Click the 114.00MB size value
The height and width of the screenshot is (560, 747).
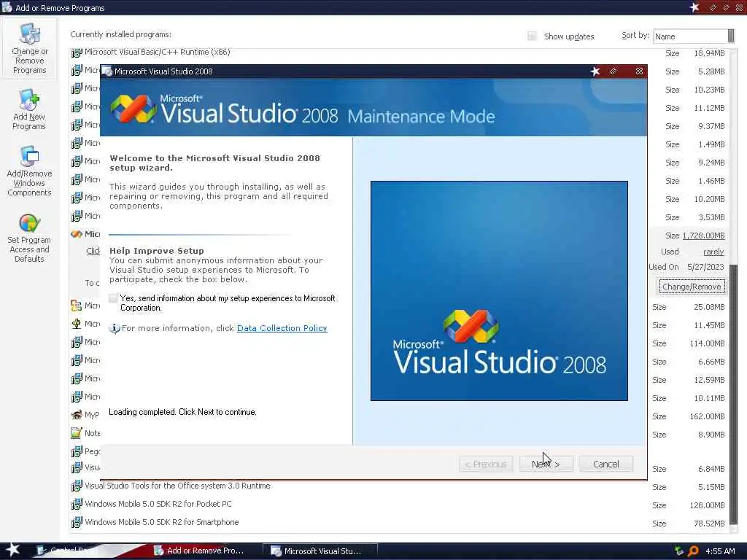click(707, 343)
